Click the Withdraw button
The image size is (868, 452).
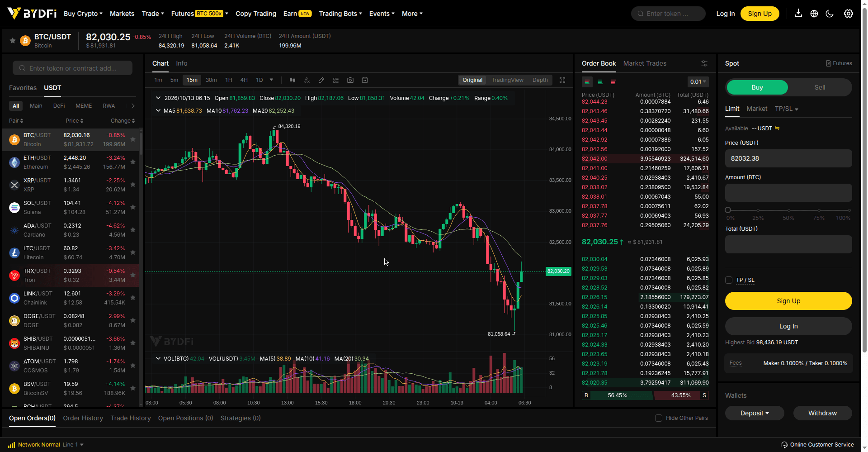pyautogui.click(x=822, y=413)
